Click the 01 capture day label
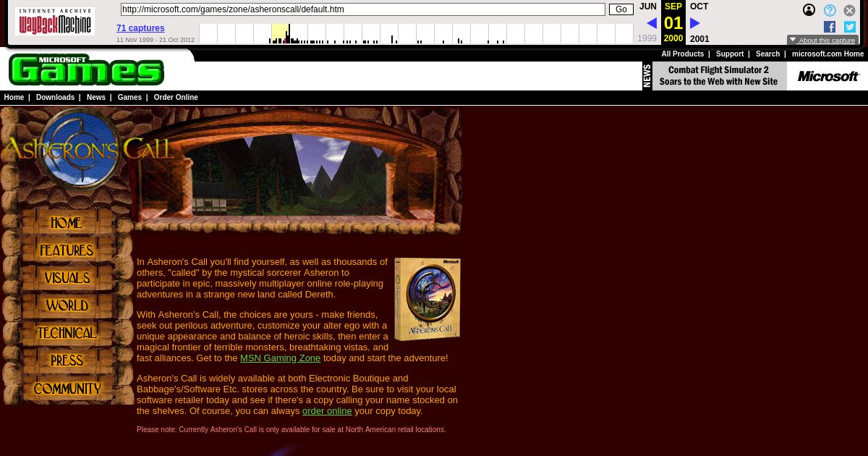The width and height of the screenshot is (868, 456). click(673, 23)
